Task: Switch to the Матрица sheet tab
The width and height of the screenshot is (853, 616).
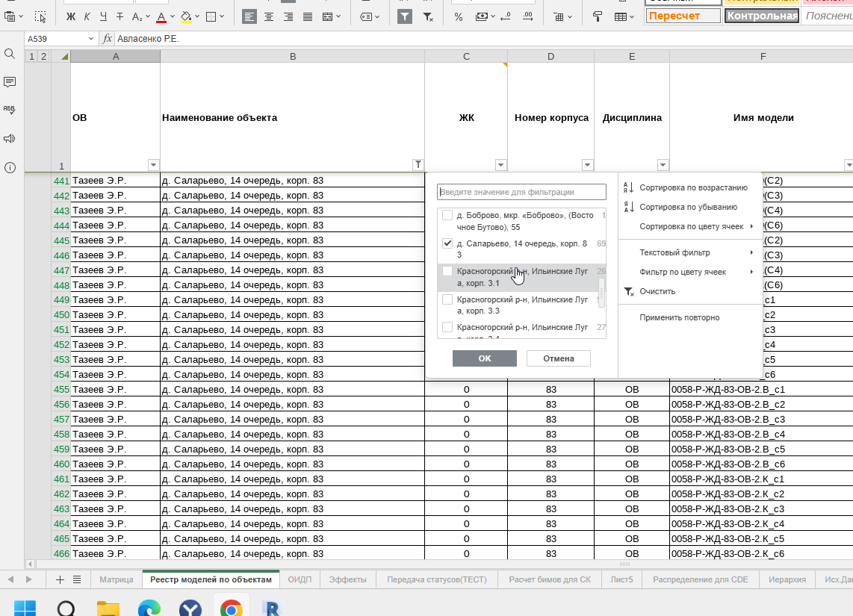Action: pos(116,579)
